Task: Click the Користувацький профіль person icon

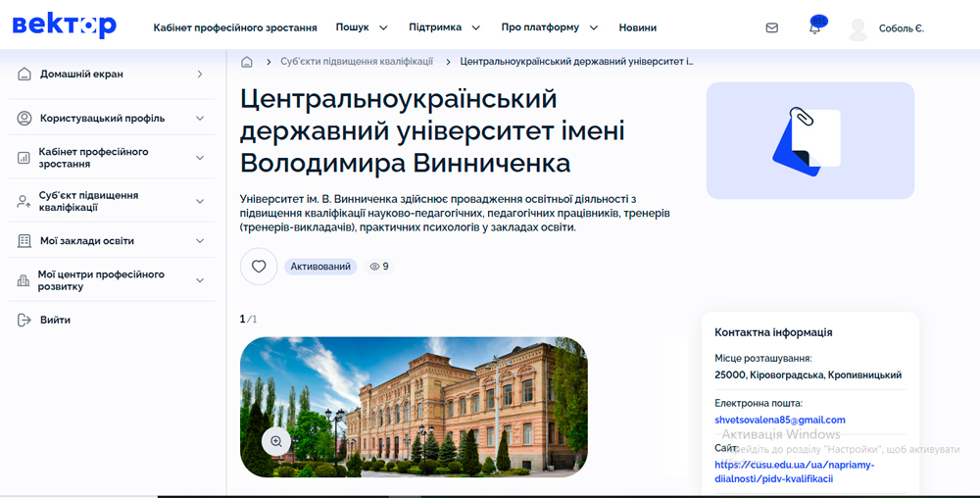Action: (x=24, y=118)
